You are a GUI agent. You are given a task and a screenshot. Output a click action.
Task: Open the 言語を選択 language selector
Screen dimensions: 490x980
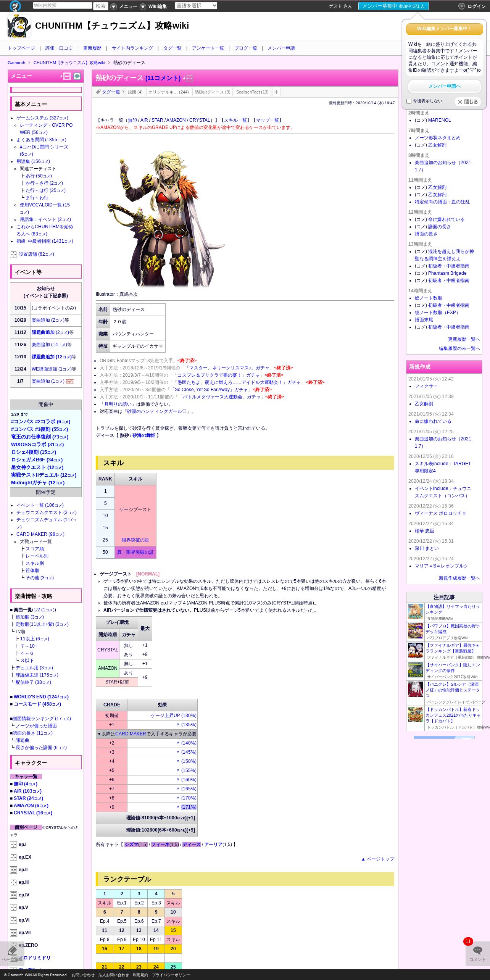[196, 6]
